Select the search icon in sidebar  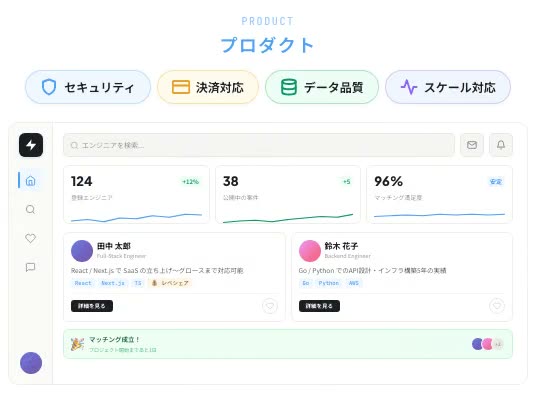pyautogui.click(x=30, y=209)
